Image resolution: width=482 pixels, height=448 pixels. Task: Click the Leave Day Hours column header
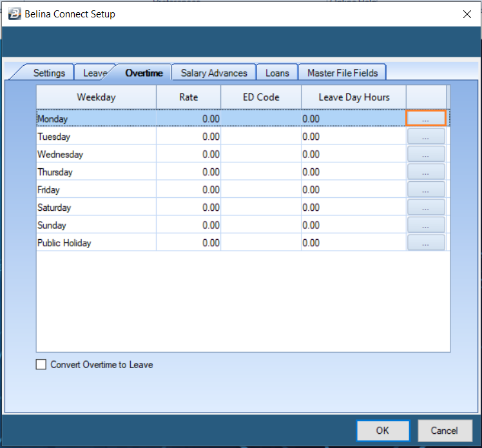pyautogui.click(x=354, y=97)
